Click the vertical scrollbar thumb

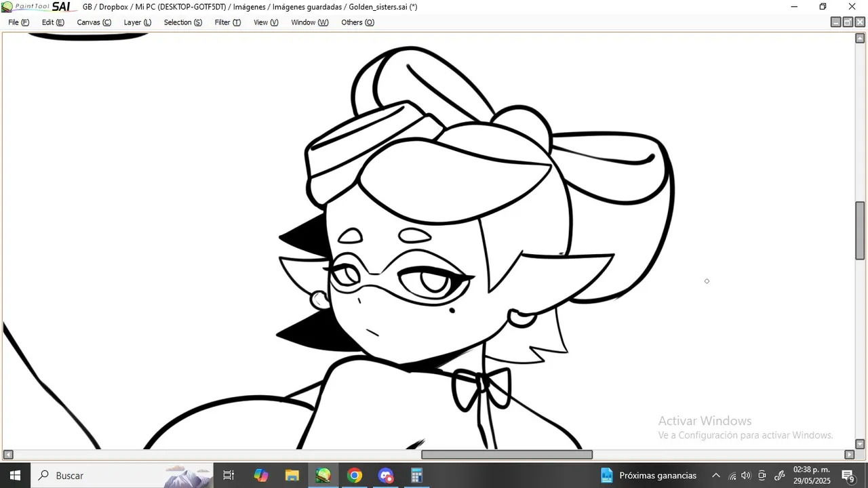[860, 230]
